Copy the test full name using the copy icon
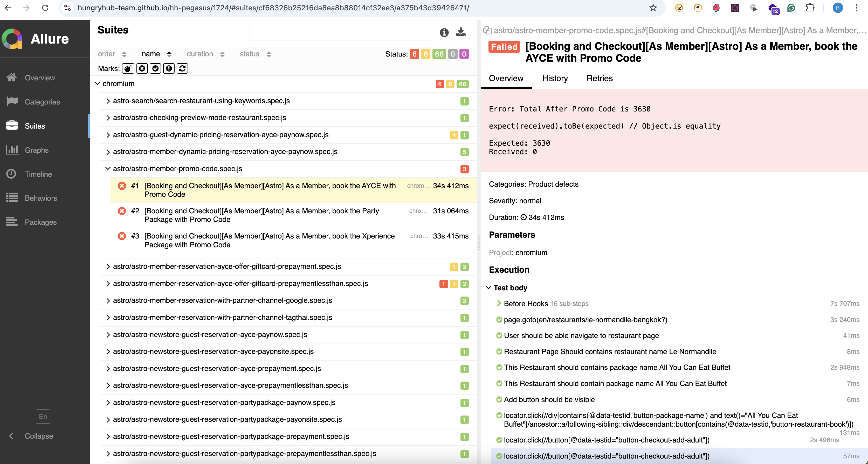 487,30
